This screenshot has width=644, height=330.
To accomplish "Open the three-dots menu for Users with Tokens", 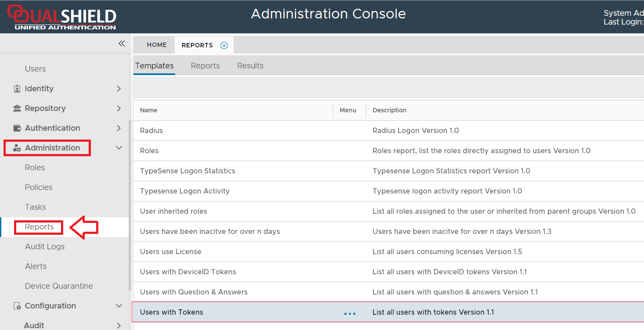I will (x=350, y=313).
